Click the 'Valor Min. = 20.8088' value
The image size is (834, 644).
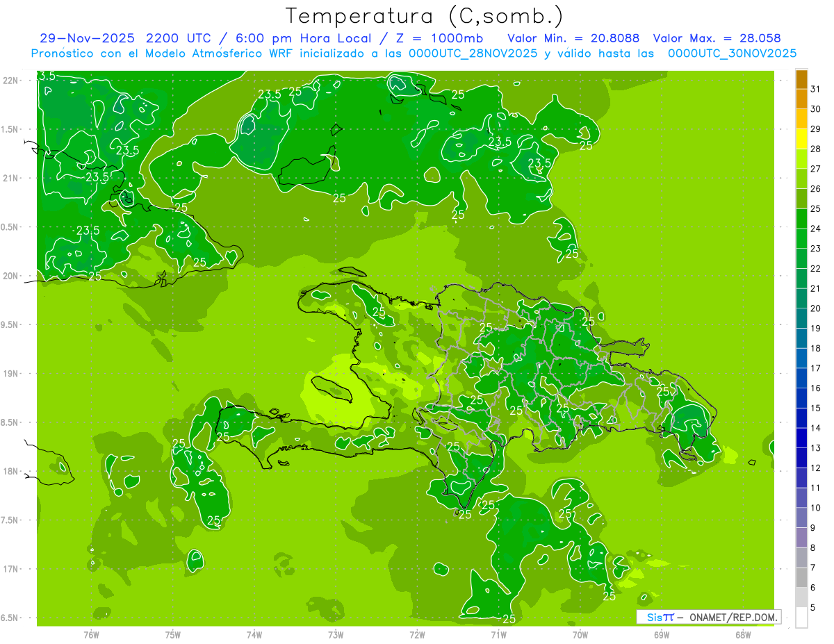coord(573,38)
